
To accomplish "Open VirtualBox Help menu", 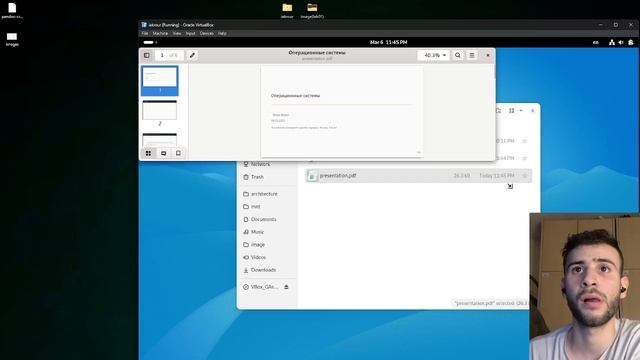I will (222, 33).
